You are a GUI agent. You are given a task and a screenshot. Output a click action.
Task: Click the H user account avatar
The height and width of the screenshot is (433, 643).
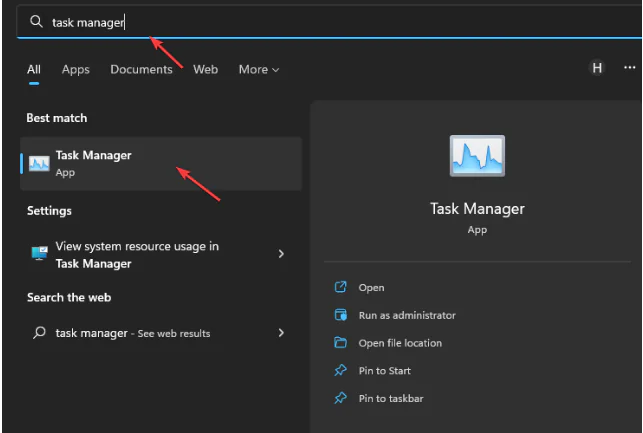[597, 68]
